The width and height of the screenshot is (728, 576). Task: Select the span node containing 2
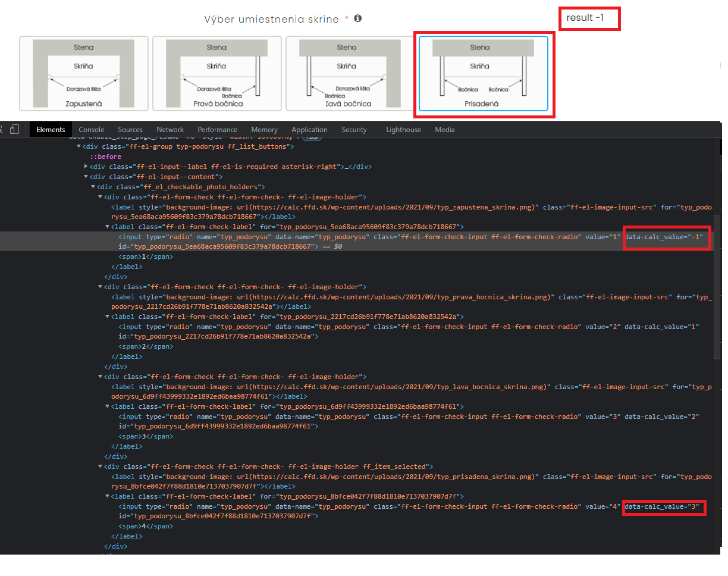point(146,346)
